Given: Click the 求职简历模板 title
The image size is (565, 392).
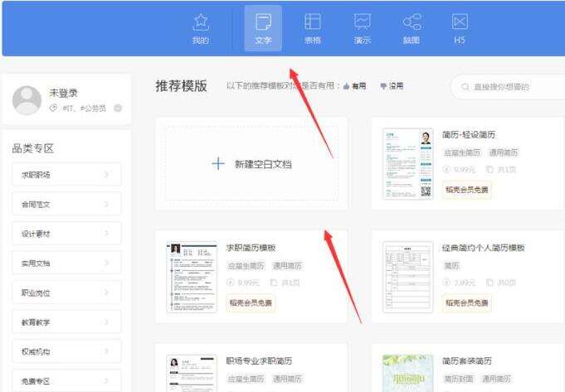Looking at the screenshot, I should [x=251, y=248].
